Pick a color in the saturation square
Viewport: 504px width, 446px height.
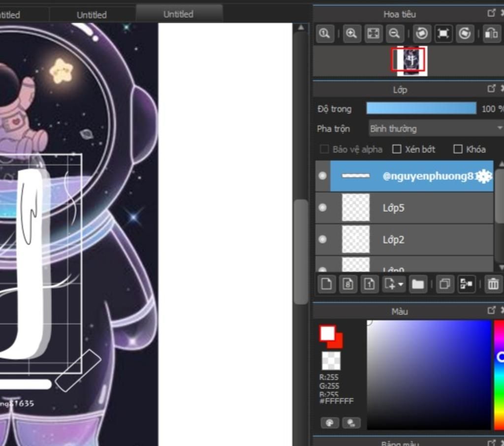point(429,375)
